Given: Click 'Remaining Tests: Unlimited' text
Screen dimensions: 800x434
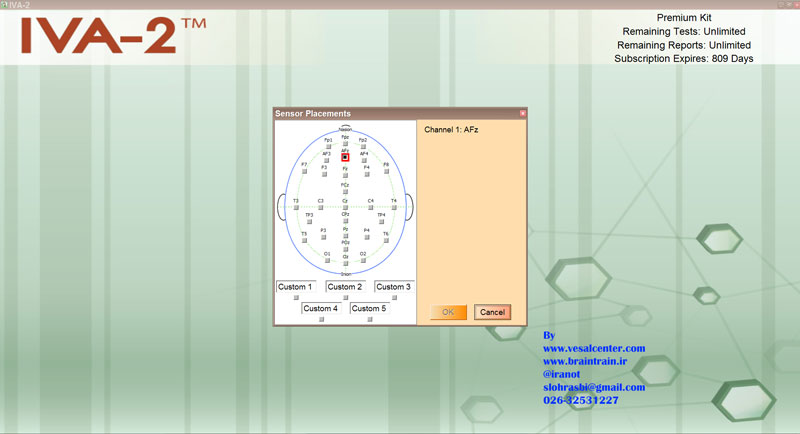Looking at the screenshot, I should (x=684, y=32).
